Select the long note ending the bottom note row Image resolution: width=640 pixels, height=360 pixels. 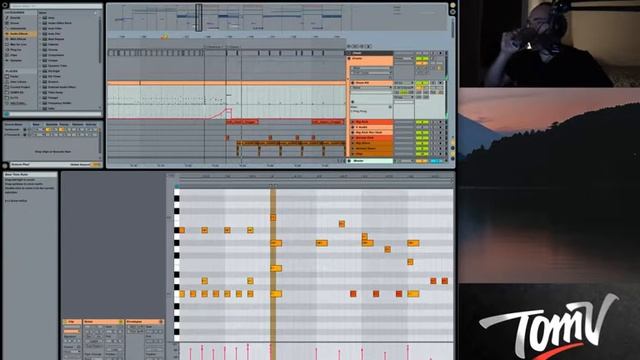click(x=413, y=293)
